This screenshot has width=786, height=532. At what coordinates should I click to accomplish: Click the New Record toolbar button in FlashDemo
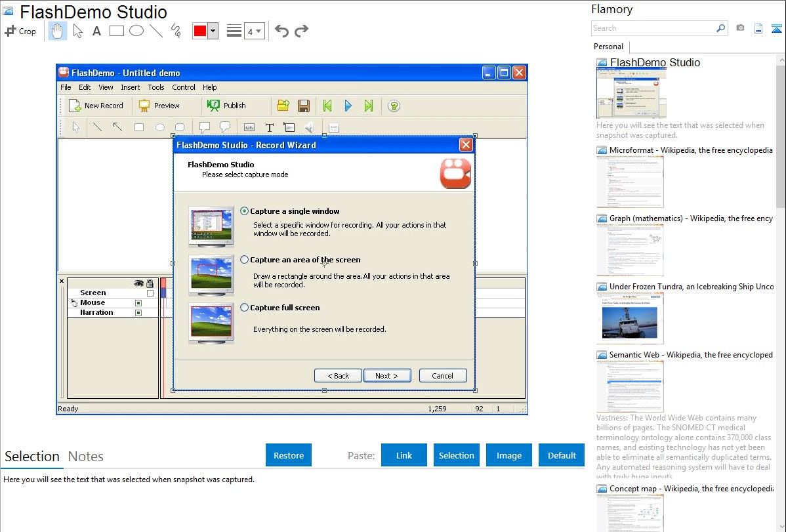(x=96, y=106)
